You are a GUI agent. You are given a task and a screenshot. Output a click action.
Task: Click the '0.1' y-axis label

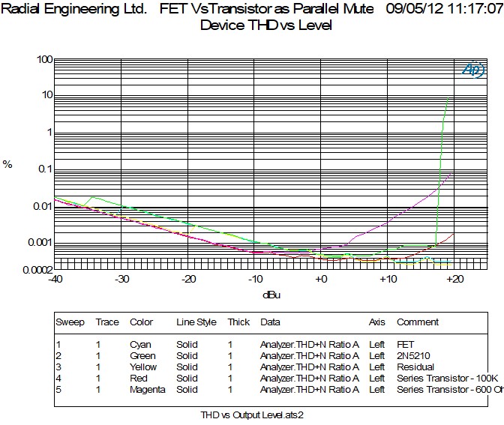coord(45,169)
